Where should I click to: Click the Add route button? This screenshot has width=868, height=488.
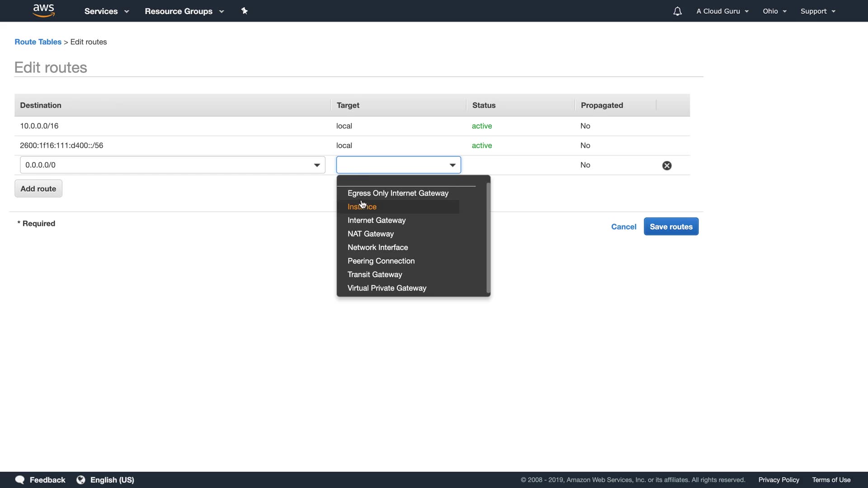tap(38, 188)
